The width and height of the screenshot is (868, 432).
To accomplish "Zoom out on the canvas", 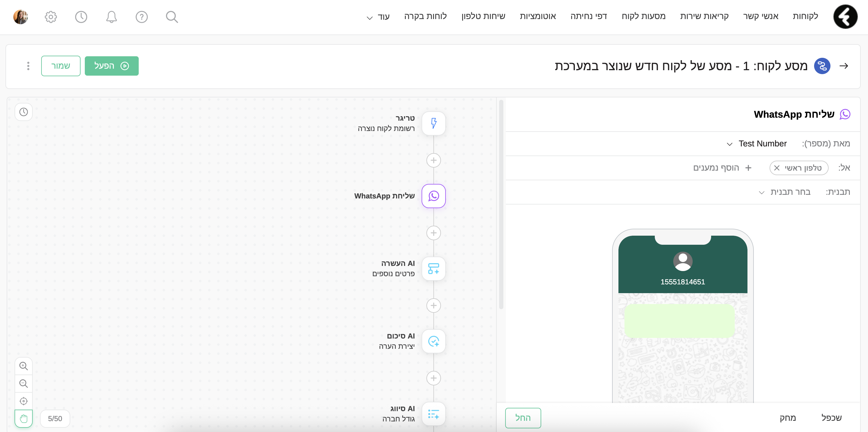I will pyautogui.click(x=24, y=384).
